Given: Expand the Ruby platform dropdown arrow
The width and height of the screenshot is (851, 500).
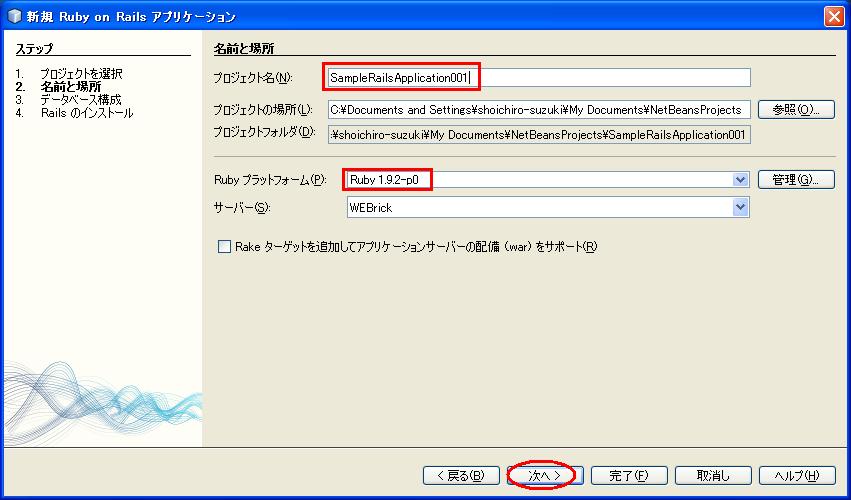Looking at the screenshot, I should [x=740, y=180].
